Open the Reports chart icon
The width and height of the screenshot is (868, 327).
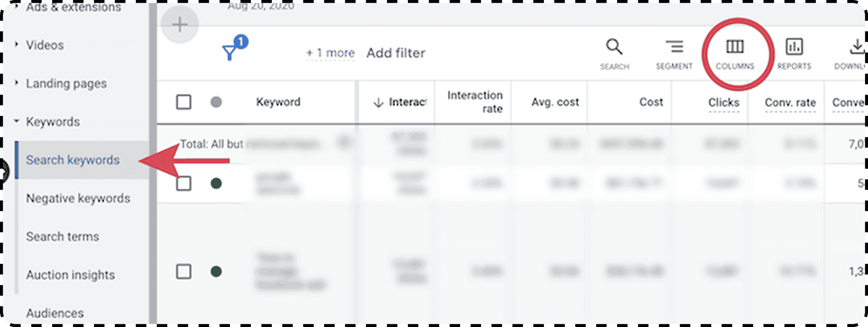click(x=794, y=47)
